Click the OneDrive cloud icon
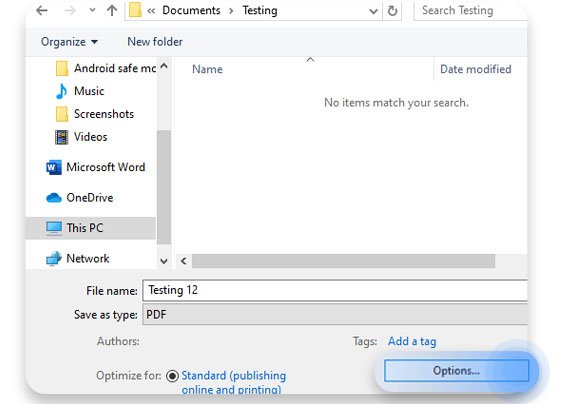 click(54, 198)
